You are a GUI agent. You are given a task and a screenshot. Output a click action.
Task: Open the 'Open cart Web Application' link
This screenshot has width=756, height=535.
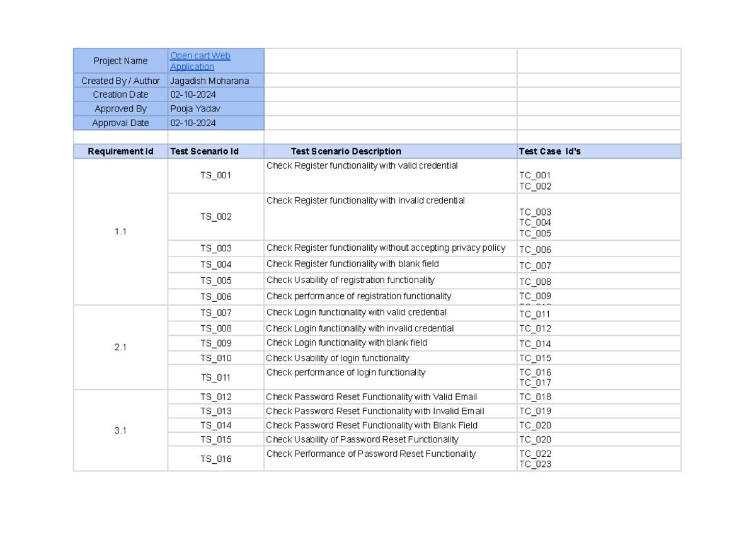tap(200, 61)
